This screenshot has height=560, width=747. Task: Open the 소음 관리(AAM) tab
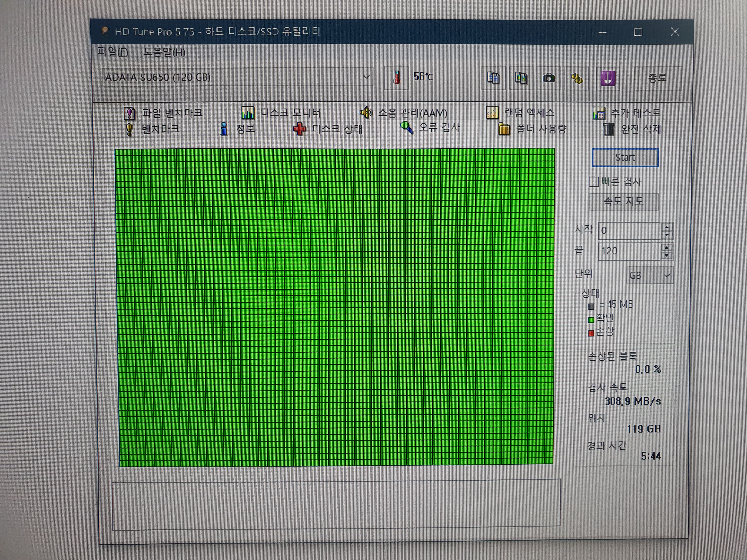(x=404, y=112)
